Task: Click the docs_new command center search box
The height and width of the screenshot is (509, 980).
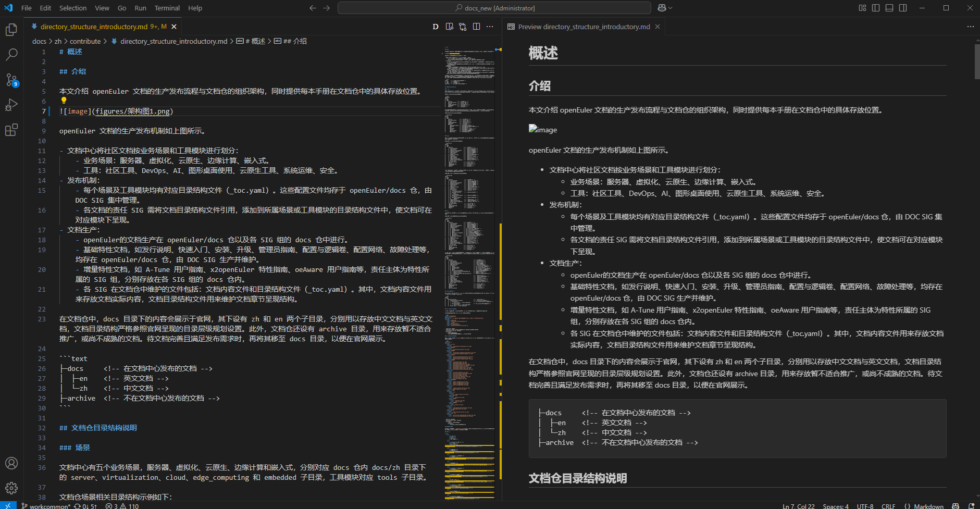Action: coord(494,8)
